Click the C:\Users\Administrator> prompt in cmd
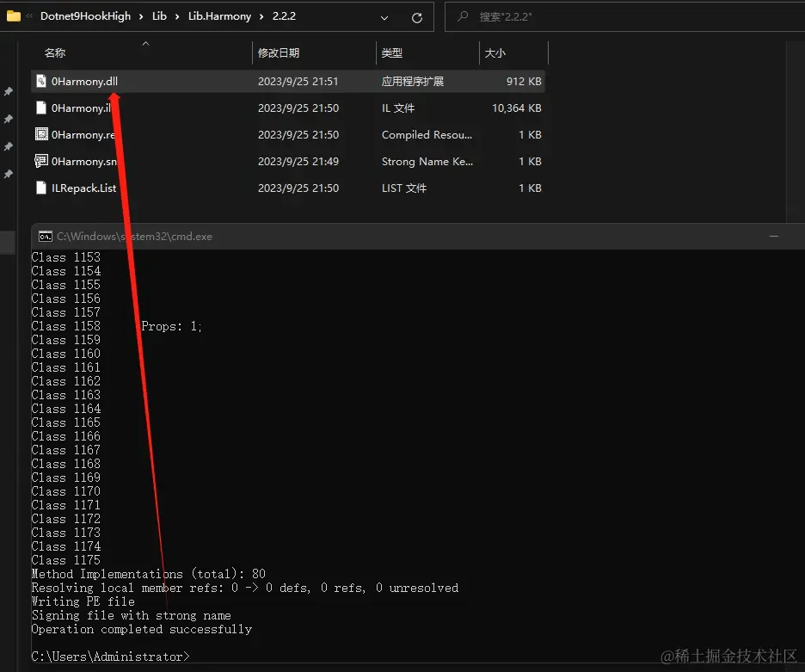 tap(110, 657)
